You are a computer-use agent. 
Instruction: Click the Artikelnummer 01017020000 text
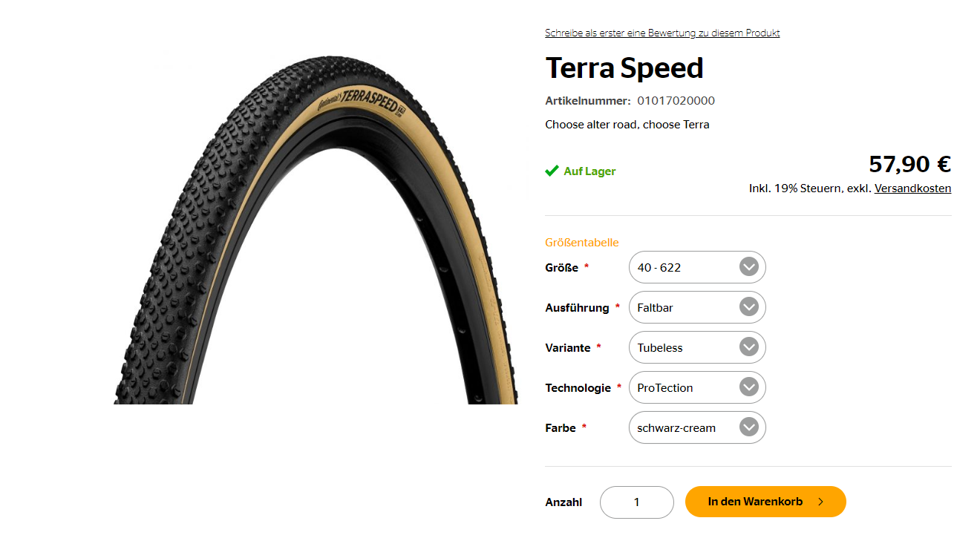click(630, 101)
